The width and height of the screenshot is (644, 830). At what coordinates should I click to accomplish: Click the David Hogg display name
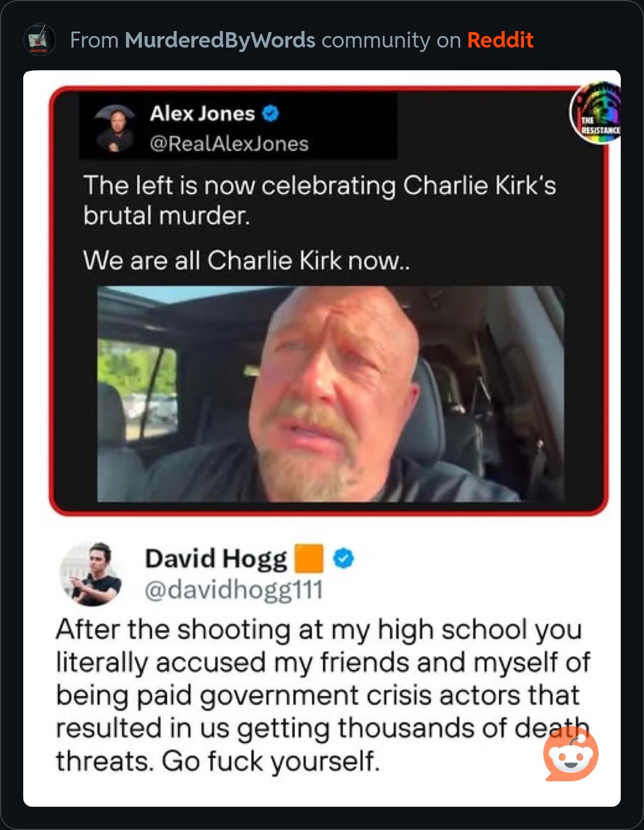coord(216,559)
